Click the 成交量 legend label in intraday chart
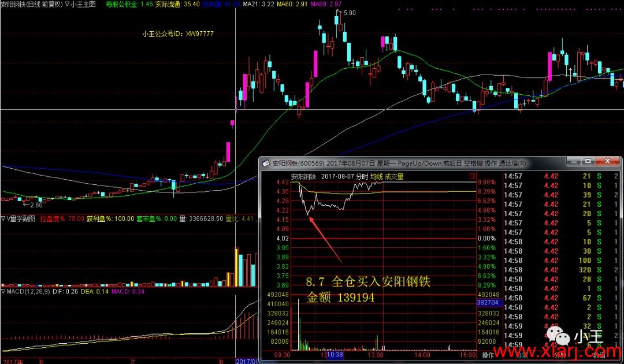 point(394,176)
